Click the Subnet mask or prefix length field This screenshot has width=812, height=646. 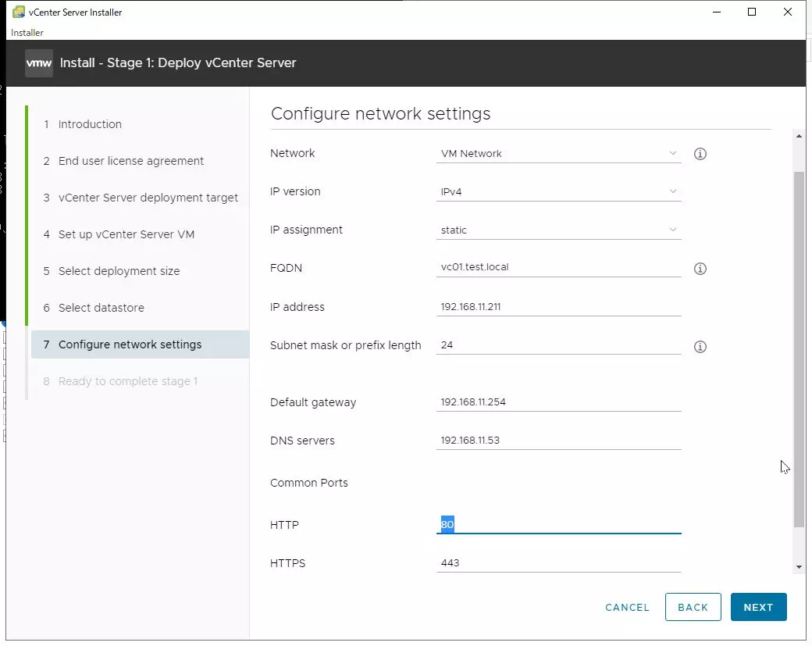[558, 345]
